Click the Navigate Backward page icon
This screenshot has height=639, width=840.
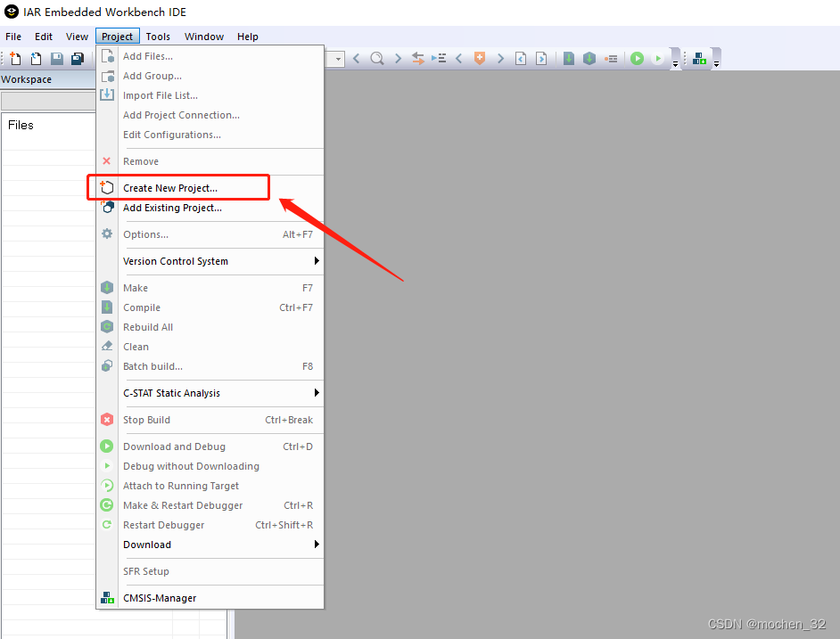click(521, 59)
